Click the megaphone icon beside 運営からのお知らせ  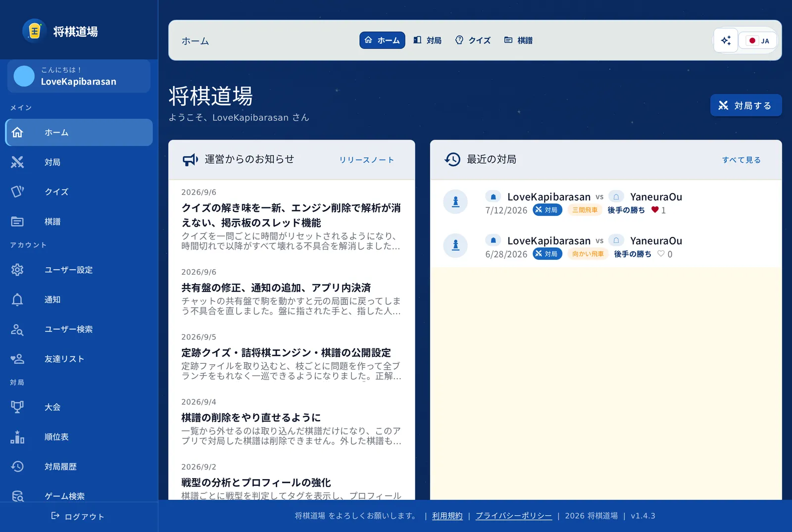click(x=190, y=159)
